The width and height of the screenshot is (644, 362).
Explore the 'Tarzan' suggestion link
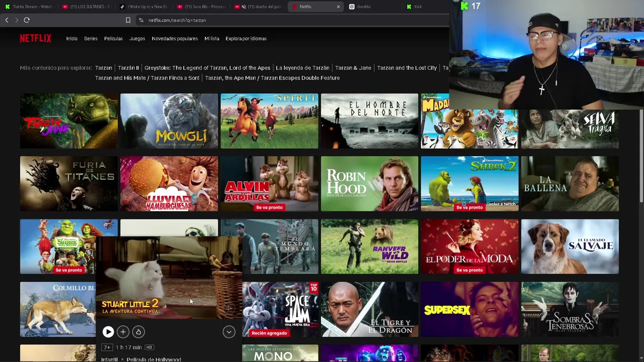pos(103,68)
